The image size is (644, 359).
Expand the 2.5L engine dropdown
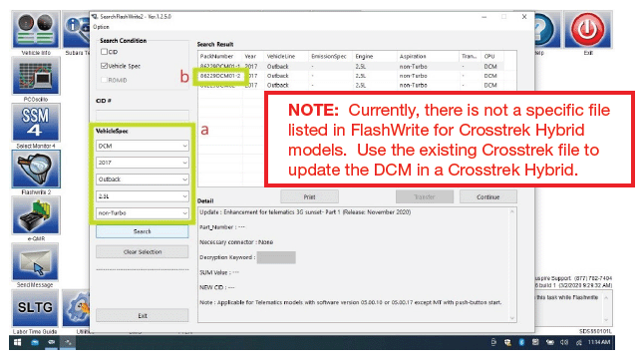click(x=143, y=196)
